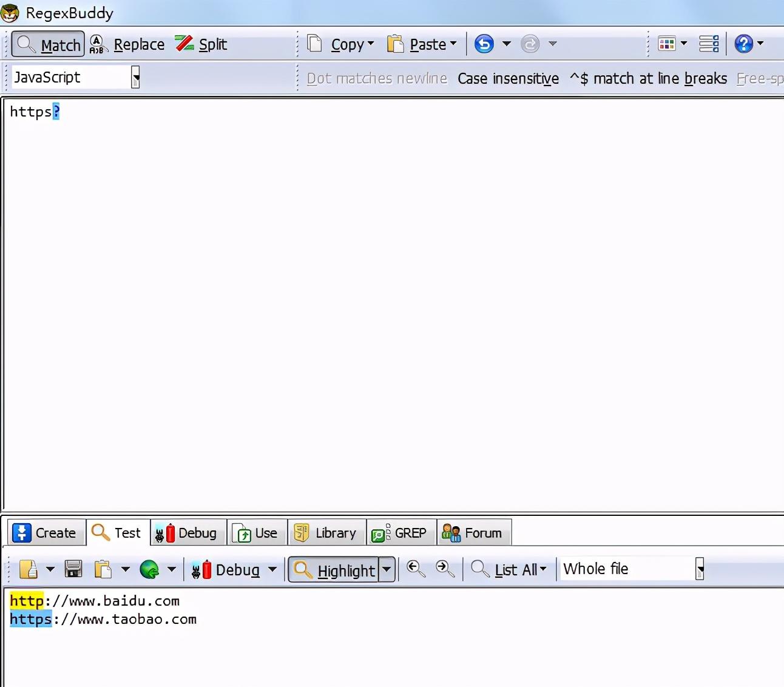Click the greyed Redo arrow icon
The height and width of the screenshot is (687, 784).
tap(530, 44)
